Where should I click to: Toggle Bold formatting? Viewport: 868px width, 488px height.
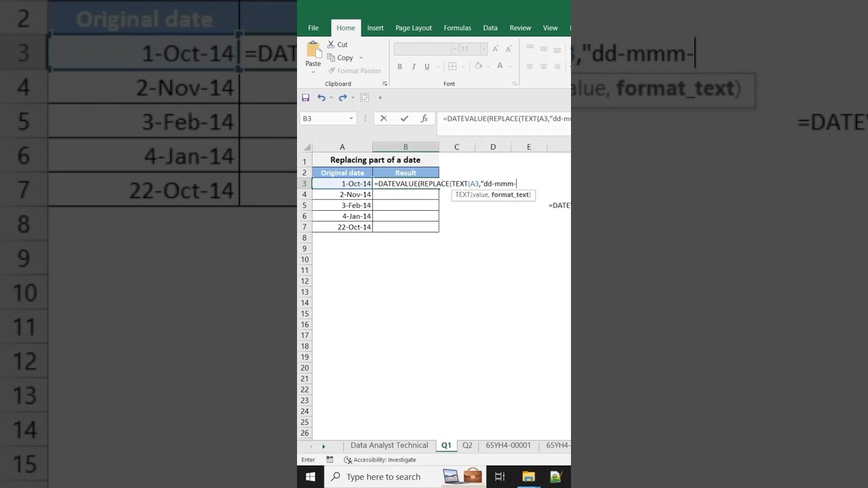pyautogui.click(x=400, y=66)
